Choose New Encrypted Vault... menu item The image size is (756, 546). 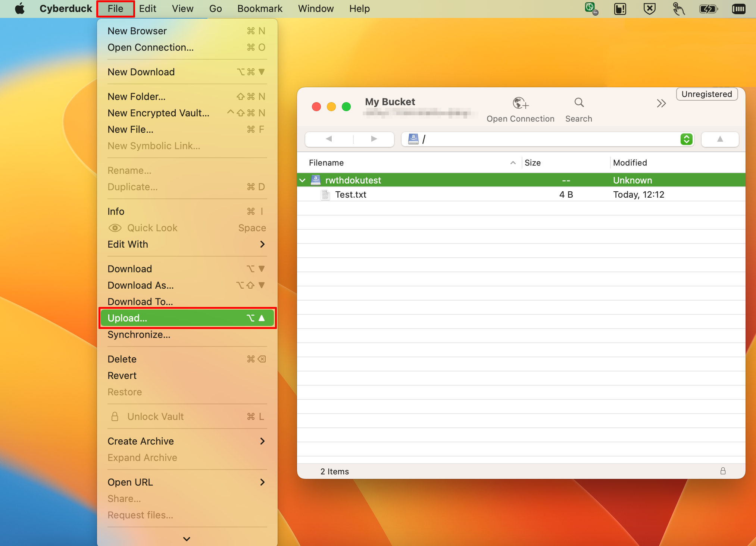187,113
